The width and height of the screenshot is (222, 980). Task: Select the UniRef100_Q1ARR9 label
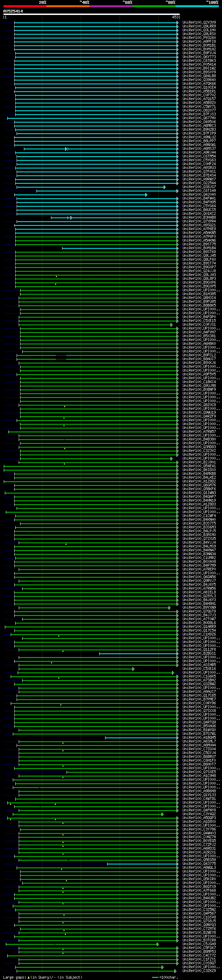tap(199, 626)
